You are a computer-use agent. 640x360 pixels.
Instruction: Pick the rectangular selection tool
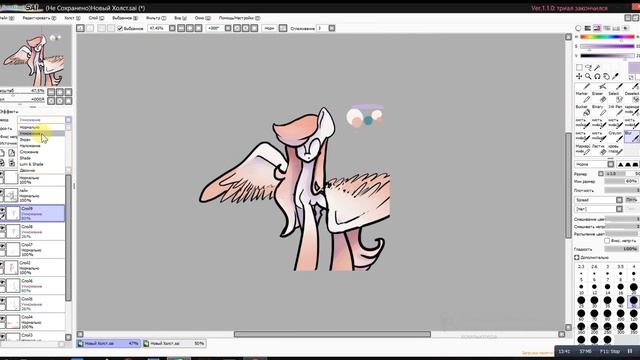579,67
